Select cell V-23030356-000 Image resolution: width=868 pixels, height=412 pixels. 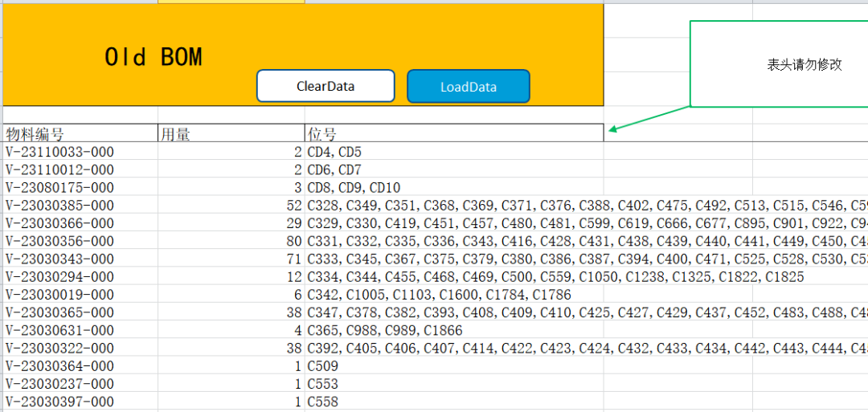click(80, 241)
